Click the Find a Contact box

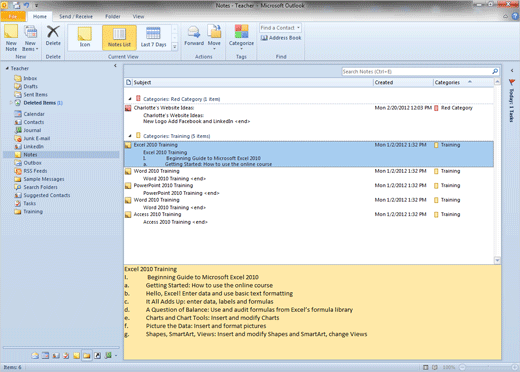click(x=280, y=28)
